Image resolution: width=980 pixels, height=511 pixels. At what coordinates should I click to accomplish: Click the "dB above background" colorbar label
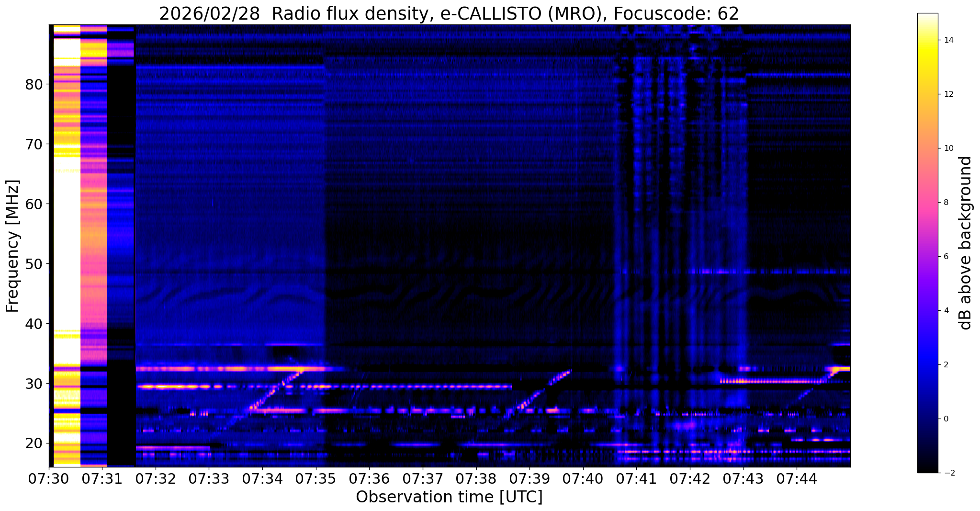click(x=966, y=243)
